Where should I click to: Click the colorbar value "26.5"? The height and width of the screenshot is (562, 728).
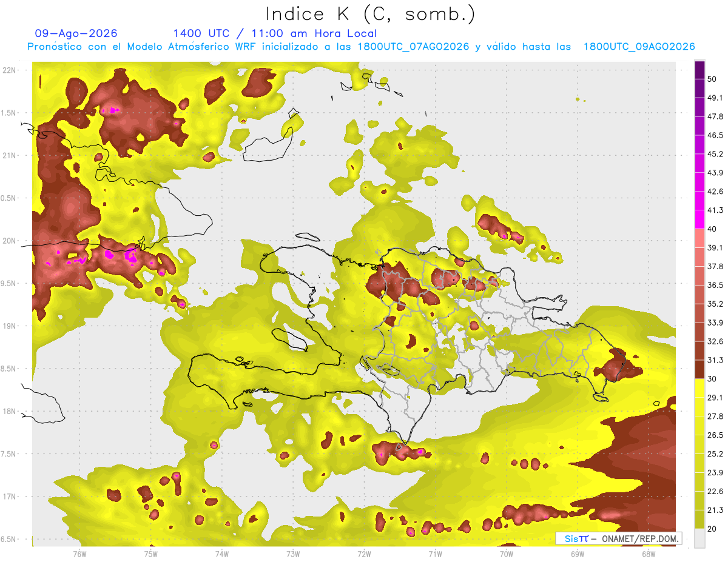click(715, 435)
